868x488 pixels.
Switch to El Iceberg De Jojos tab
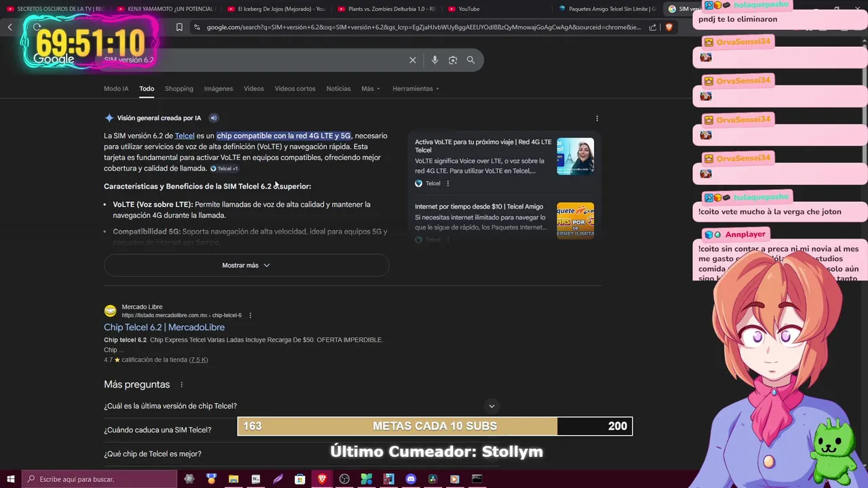pos(275,9)
